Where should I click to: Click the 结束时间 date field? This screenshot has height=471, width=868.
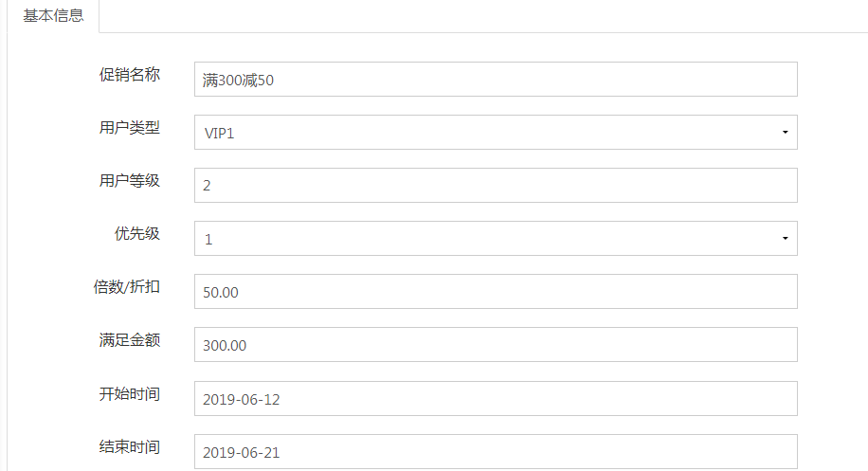click(x=496, y=452)
